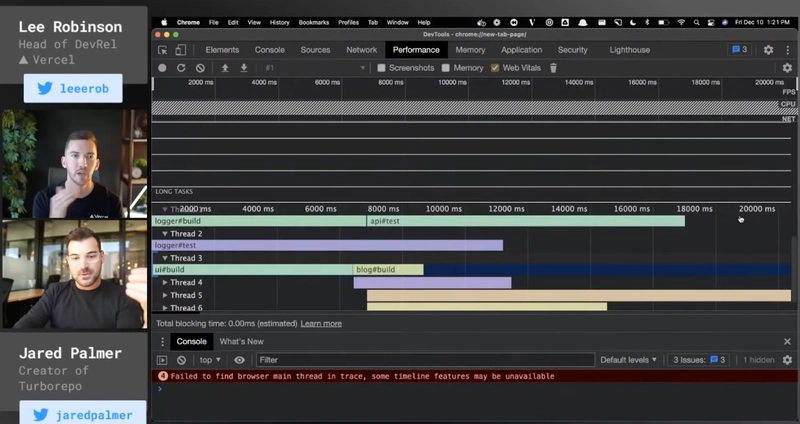
Task: Close the console drawer
Action: click(x=787, y=341)
